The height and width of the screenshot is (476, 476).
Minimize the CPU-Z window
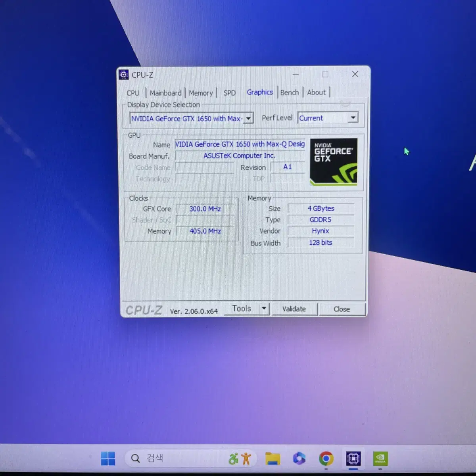click(x=296, y=74)
